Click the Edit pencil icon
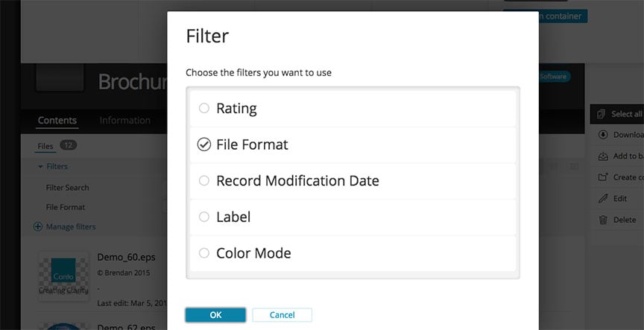This screenshot has width=644, height=330. 603,199
